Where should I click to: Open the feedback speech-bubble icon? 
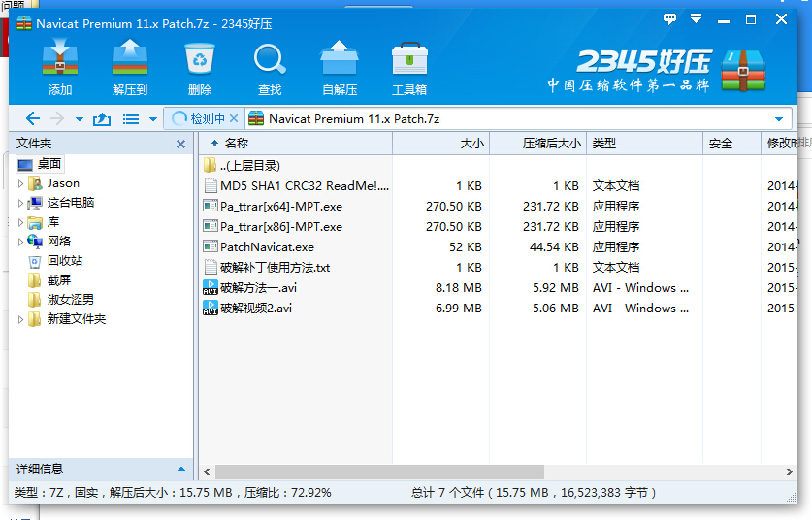669,19
